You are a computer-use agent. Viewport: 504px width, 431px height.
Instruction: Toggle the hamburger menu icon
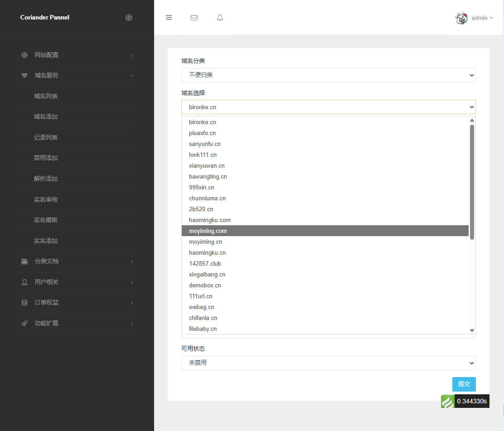point(169,18)
